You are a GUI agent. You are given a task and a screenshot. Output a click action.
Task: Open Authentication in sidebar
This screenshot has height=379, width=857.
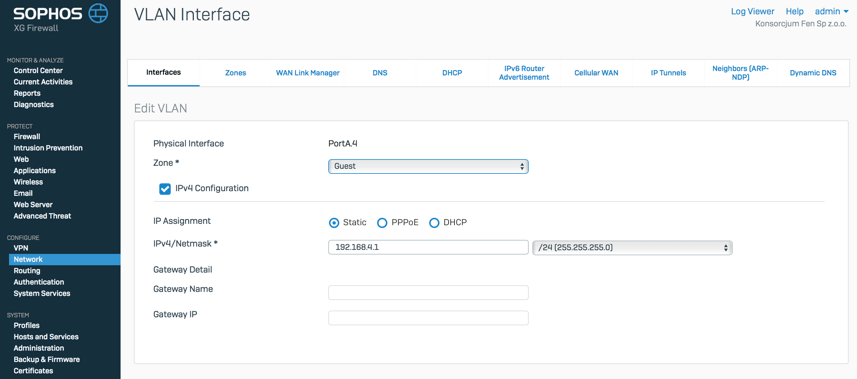(x=39, y=282)
